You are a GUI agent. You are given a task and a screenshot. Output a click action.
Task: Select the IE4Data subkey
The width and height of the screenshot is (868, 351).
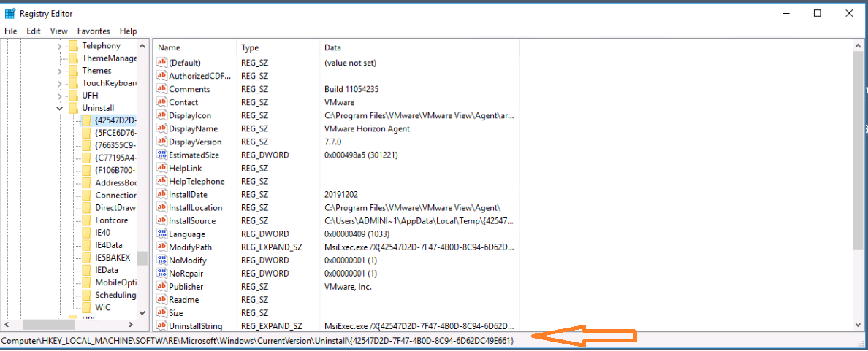(x=108, y=245)
